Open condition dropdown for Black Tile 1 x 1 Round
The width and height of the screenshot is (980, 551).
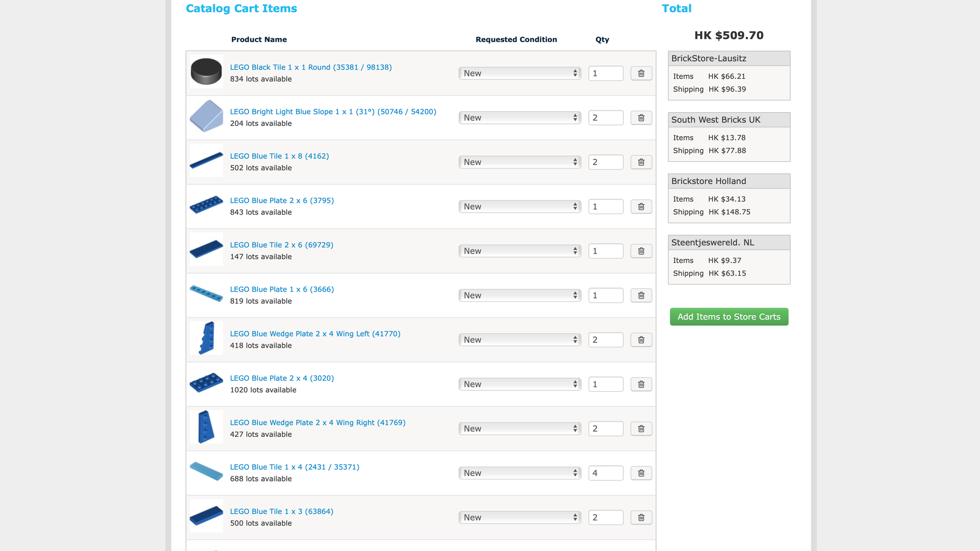[x=520, y=73]
